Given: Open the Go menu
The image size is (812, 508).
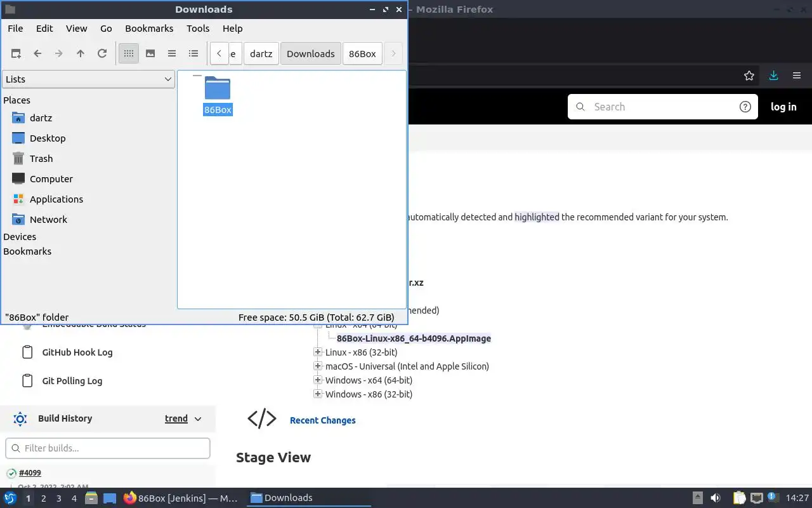Looking at the screenshot, I should pyautogui.click(x=106, y=28).
